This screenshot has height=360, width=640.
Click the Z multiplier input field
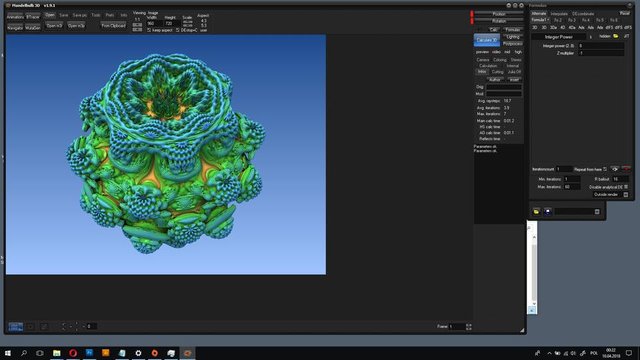(x=601, y=53)
